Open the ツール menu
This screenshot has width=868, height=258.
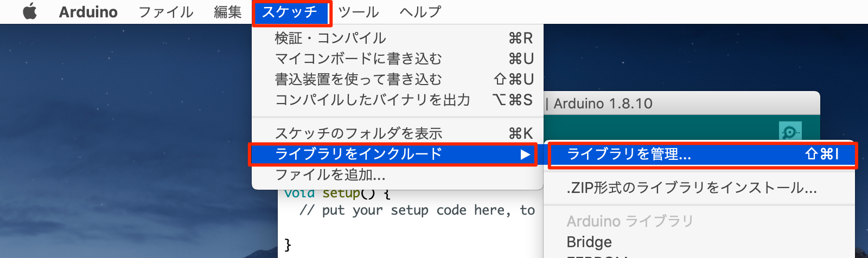pyautogui.click(x=359, y=12)
